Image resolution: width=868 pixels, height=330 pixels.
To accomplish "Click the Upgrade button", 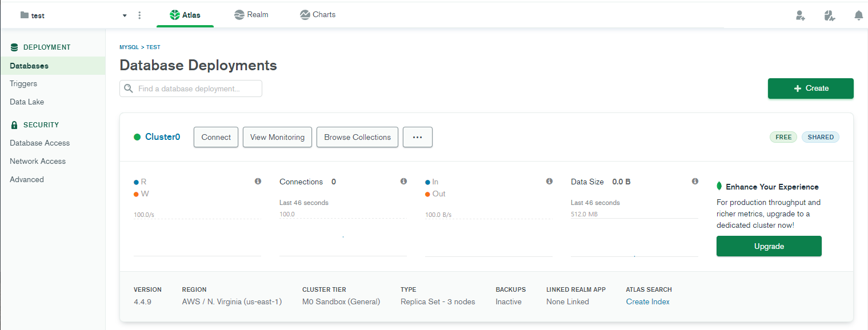I will (769, 246).
